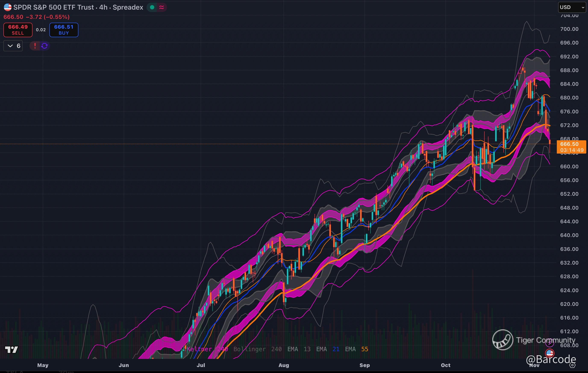Screen dimensions: 588x373
Task: Click the SPDR S&P 500 ETF Trust title
Action: coord(78,7)
